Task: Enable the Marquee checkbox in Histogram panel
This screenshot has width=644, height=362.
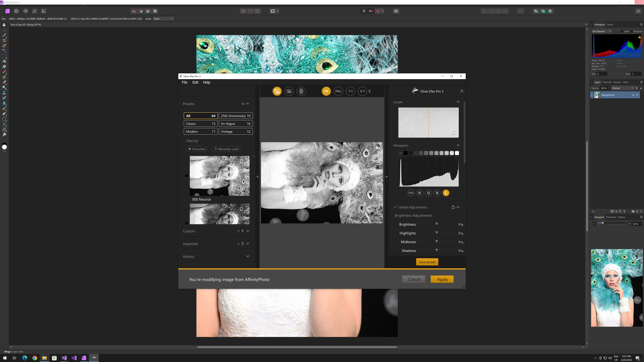Action: click(632, 31)
